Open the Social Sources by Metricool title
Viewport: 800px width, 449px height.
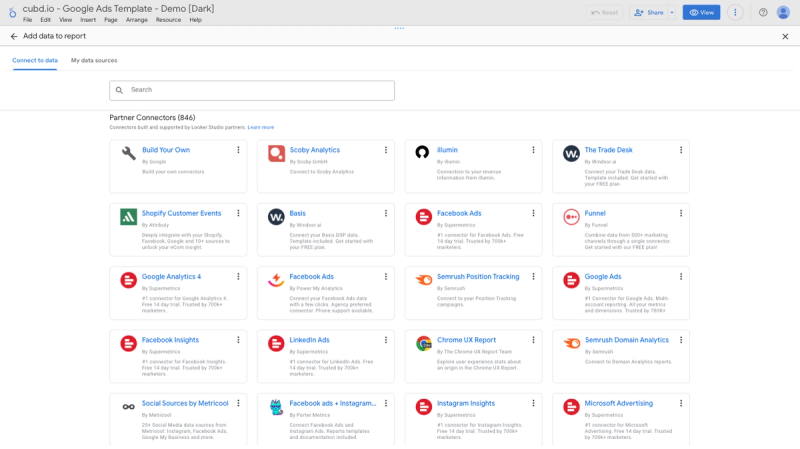click(185, 403)
